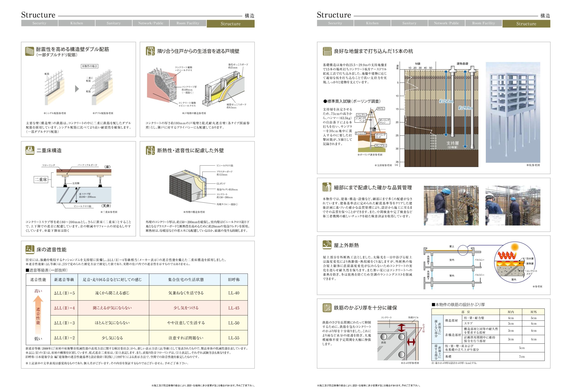571x392 pixels.
Task: Select the Kitchen tab on the left page
Action: click(x=77, y=23)
